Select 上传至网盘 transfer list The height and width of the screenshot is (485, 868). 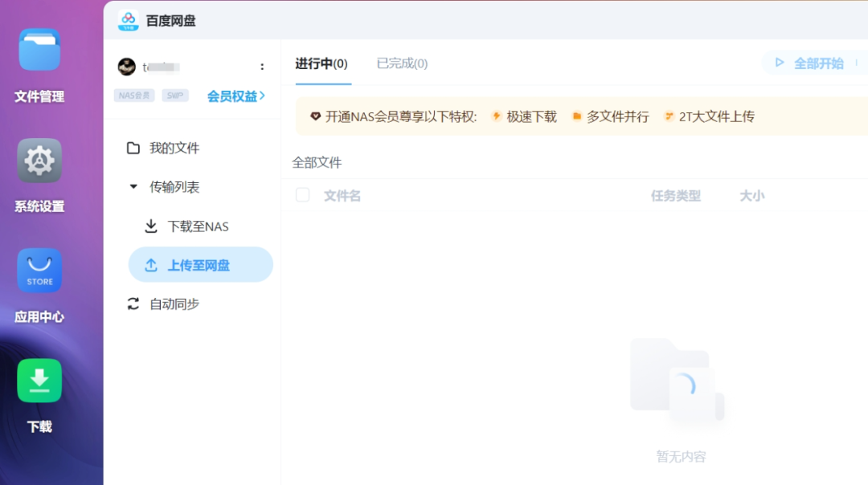tap(200, 265)
